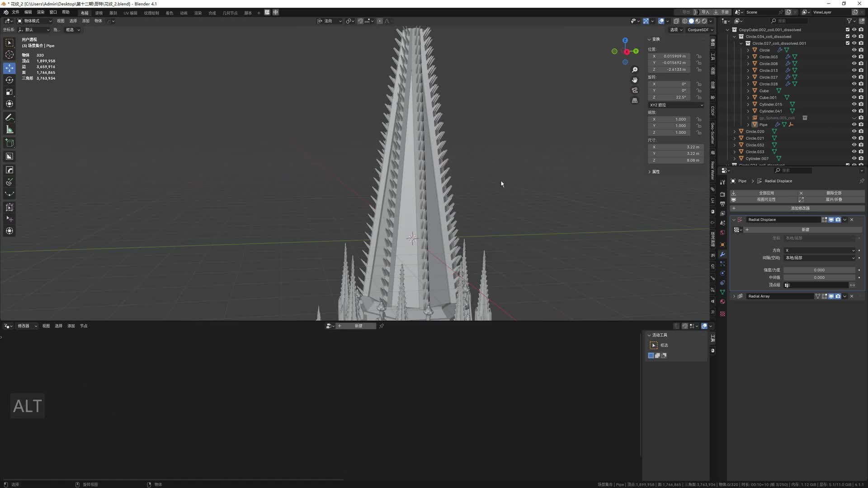Activate the Measure tool
868x488 pixels.
[9, 130]
